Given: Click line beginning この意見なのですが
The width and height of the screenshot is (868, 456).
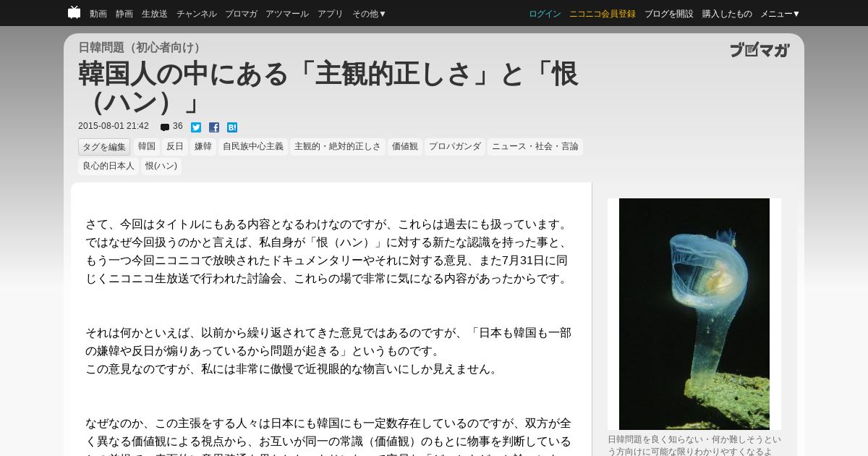Looking at the screenshot, I should (x=294, y=369).
